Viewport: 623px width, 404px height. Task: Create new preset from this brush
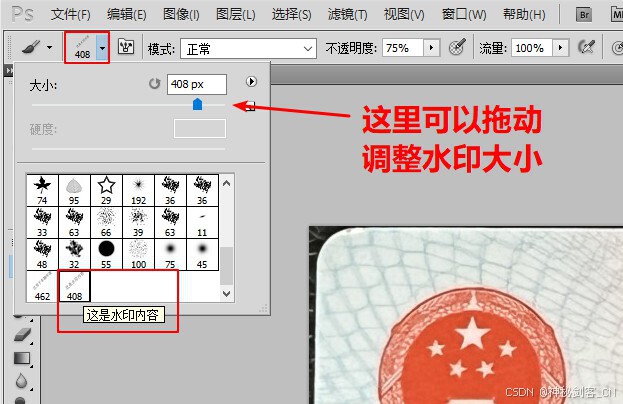coord(250,106)
